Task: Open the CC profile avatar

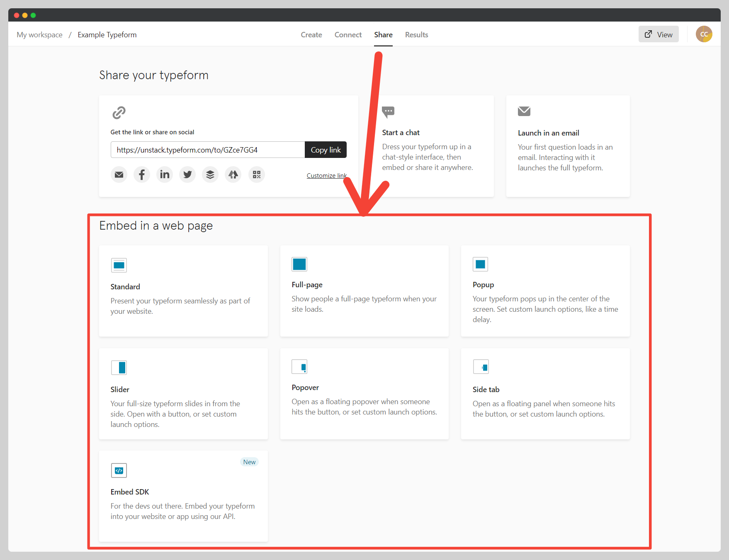Action: pyautogui.click(x=704, y=34)
